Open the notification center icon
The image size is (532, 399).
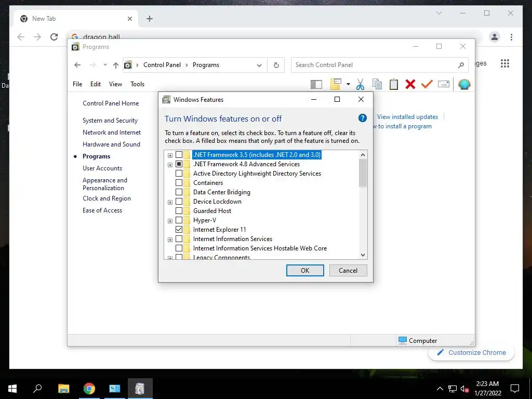pos(515,389)
